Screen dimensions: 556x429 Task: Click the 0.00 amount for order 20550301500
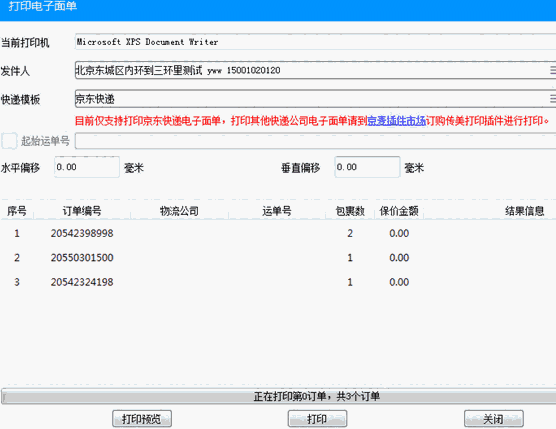399,258
